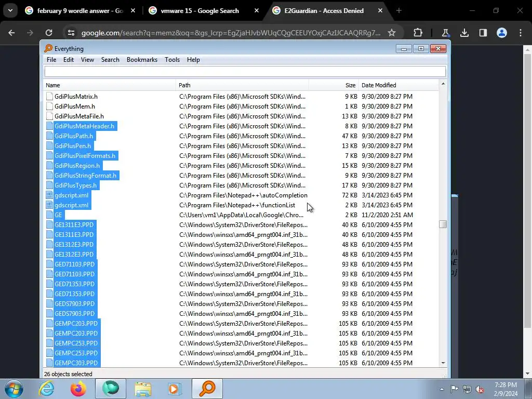Open Chrome downloads
The height and width of the screenshot is (399, 532).
coord(464,33)
